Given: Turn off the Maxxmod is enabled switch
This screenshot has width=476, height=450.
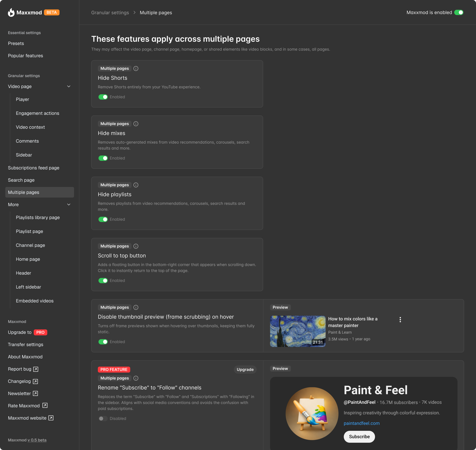Looking at the screenshot, I should pyautogui.click(x=459, y=12).
